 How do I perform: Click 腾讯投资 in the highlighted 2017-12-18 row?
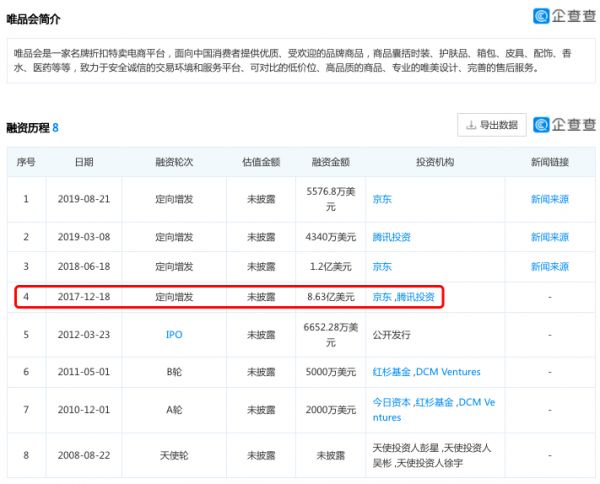[415, 297]
